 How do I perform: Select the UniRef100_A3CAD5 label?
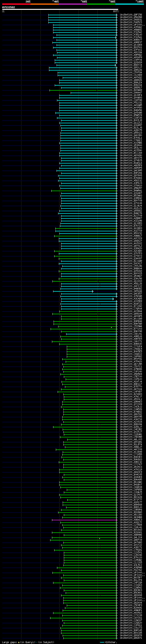(131, 299)
